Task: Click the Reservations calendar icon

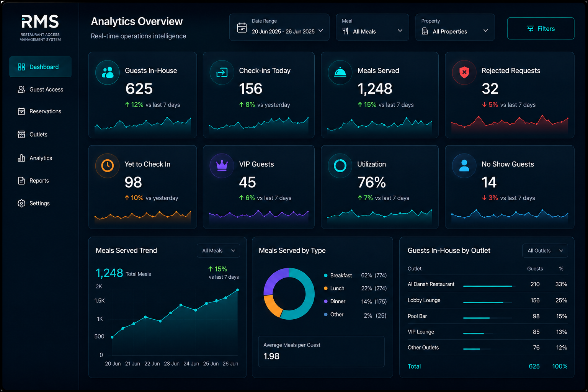Action: [21, 111]
